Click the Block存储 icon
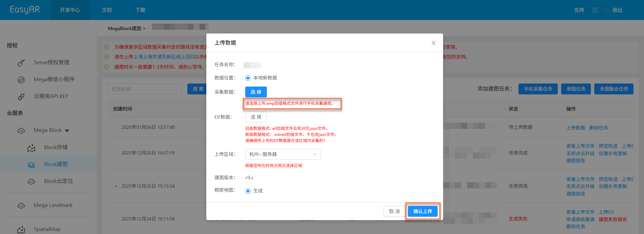Image resolution: width=644 pixels, height=234 pixels. 31,148
